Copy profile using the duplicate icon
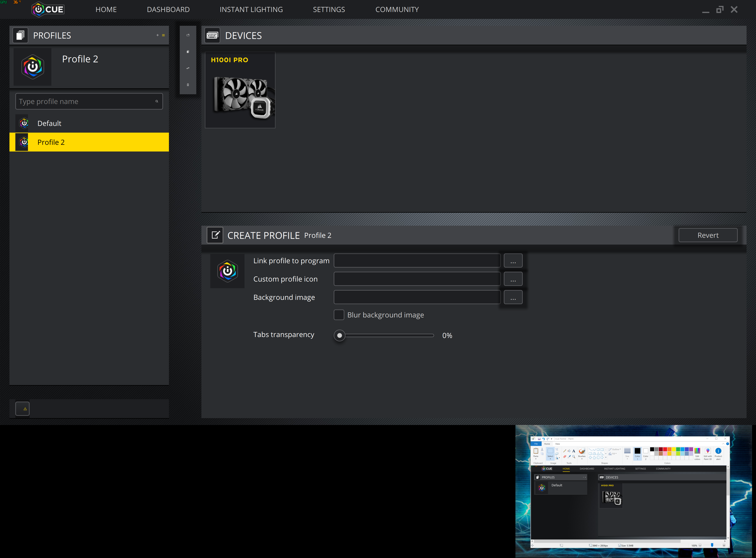756x558 pixels. point(188,52)
